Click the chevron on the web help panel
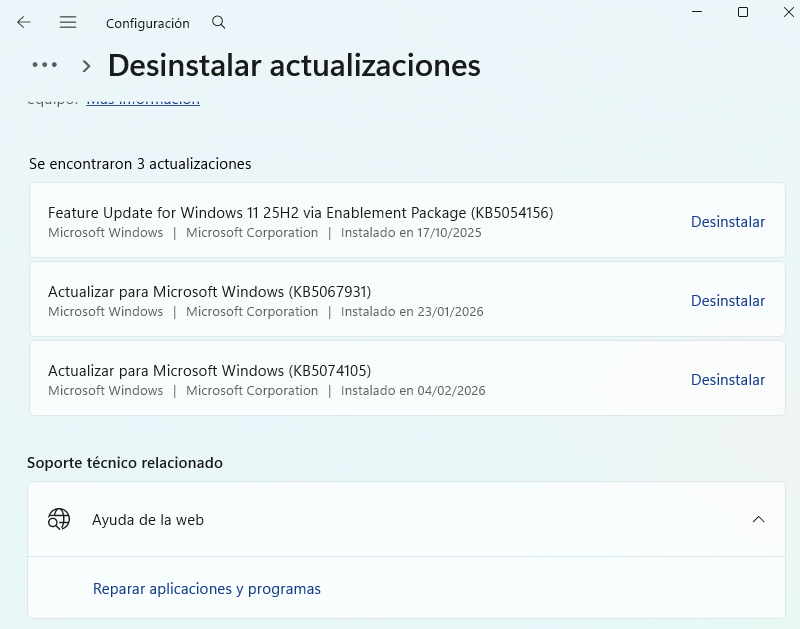Screen dimensions: 800x629 (x=757, y=519)
